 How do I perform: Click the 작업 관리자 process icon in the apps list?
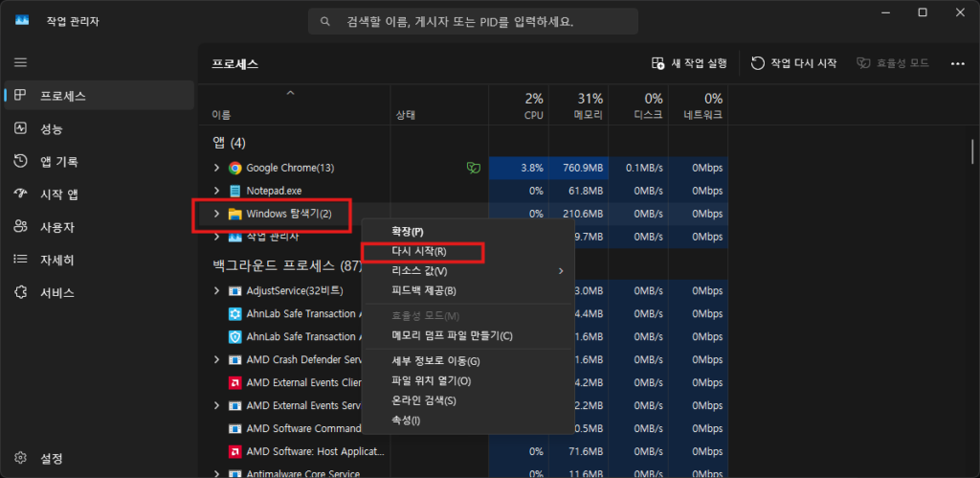[235, 237]
